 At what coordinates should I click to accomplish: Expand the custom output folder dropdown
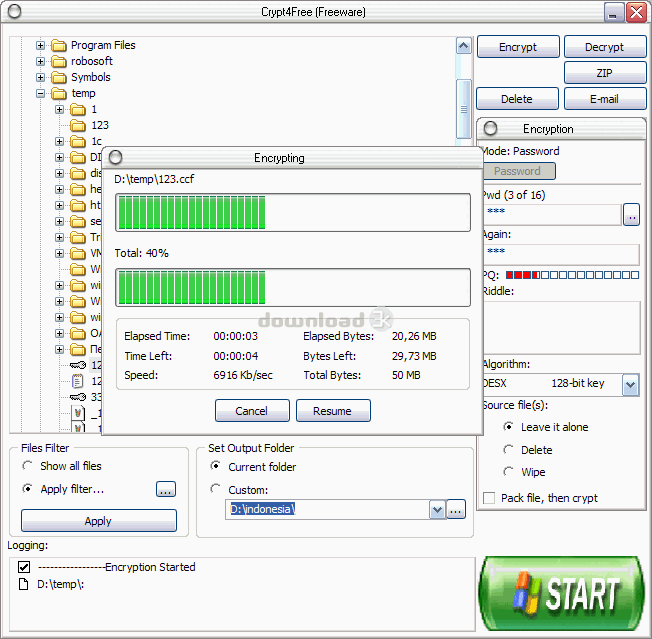click(x=437, y=510)
